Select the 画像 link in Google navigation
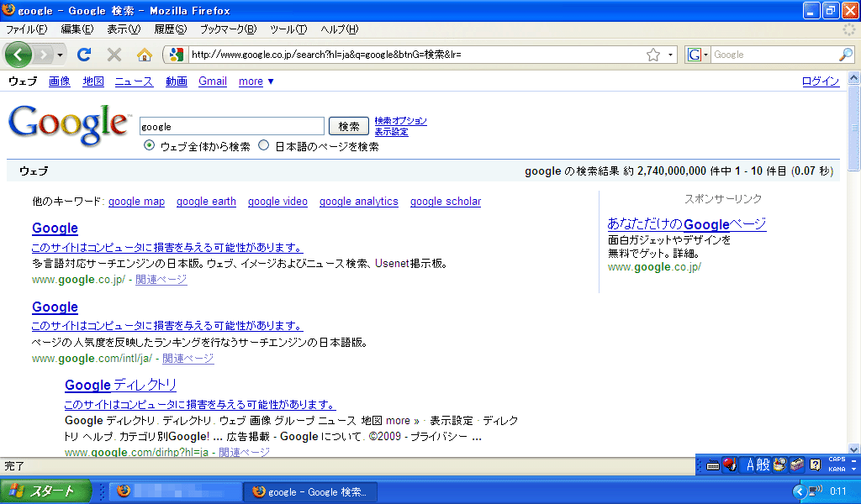This screenshot has width=861, height=504. pos(60,81)
